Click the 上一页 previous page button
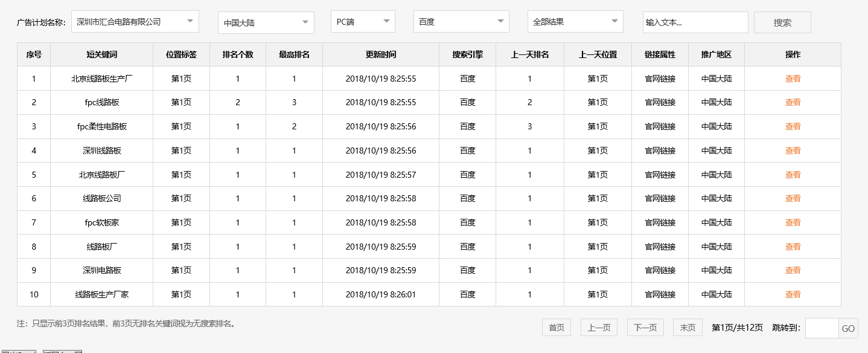Image resolution: width=868 pixels, height=353 pixels. pyautogui.click(x=599, y=327)
